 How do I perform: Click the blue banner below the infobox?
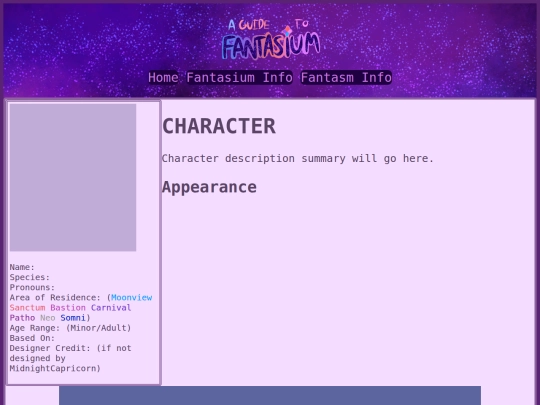coord(270,395)
